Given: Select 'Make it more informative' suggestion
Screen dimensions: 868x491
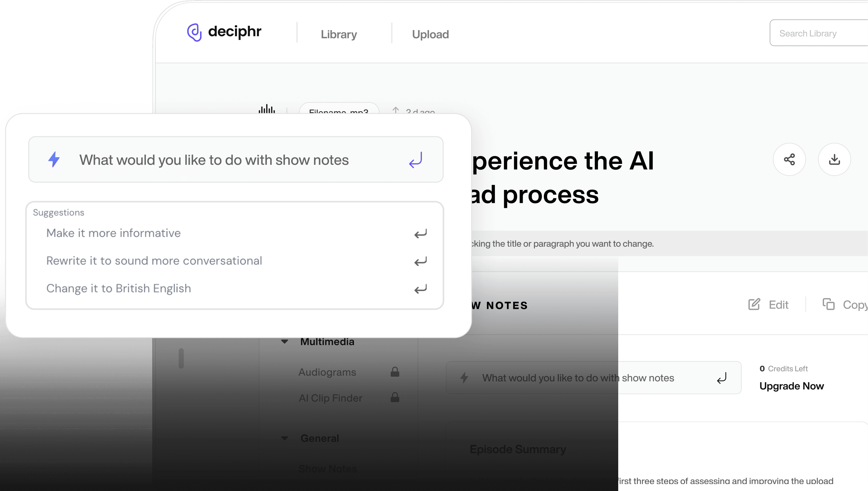Looking at the screenshot, I should tap(113, 233).
